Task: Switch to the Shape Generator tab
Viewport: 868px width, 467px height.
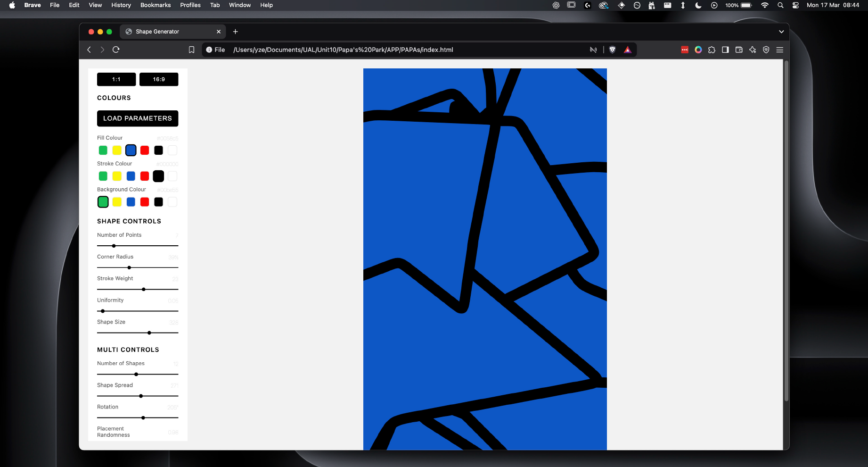Action: 172,32
